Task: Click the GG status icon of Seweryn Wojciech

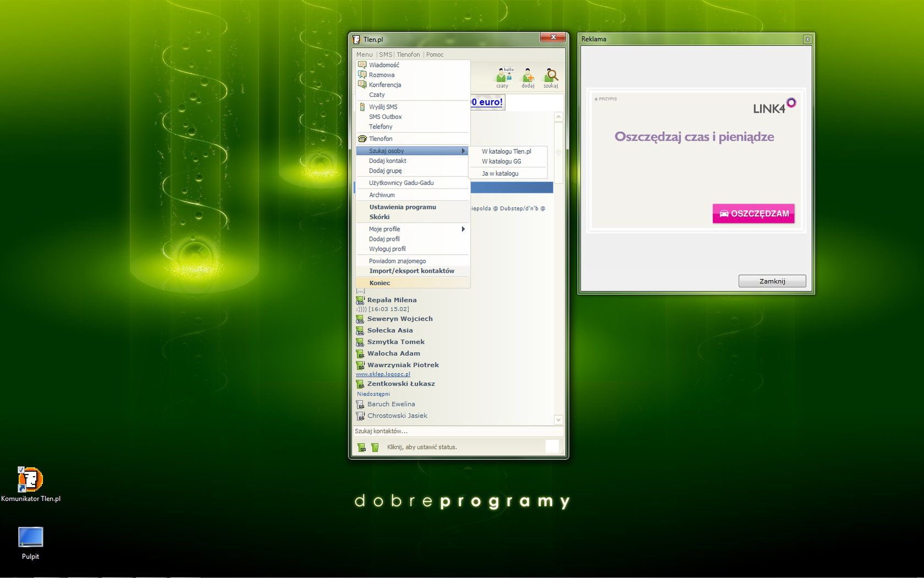Action: click(360, 319)
